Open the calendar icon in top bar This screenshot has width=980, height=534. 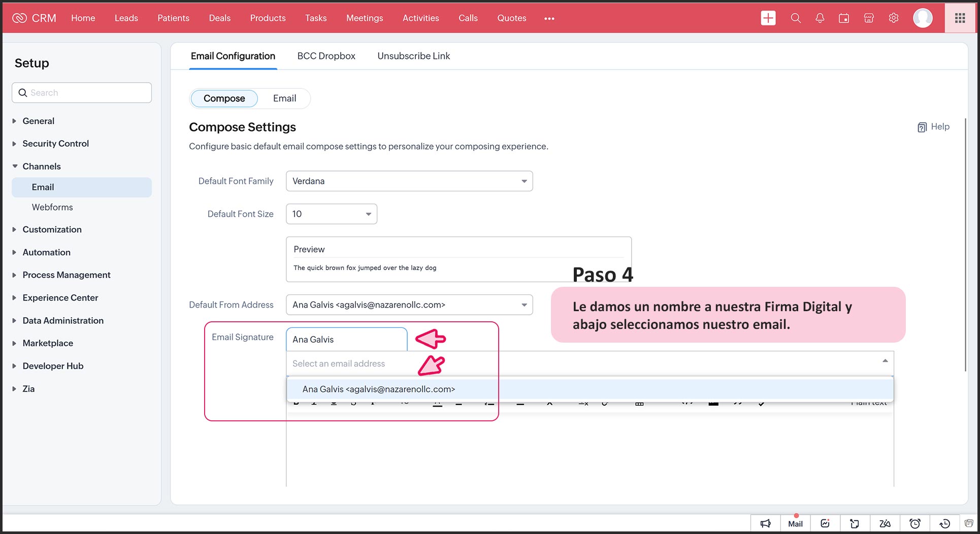click(x=844, y=18)
